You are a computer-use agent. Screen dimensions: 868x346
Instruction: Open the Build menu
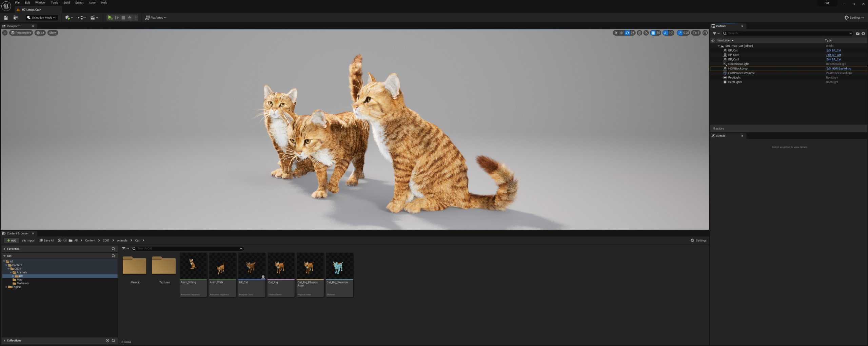[x=67, y=3]
